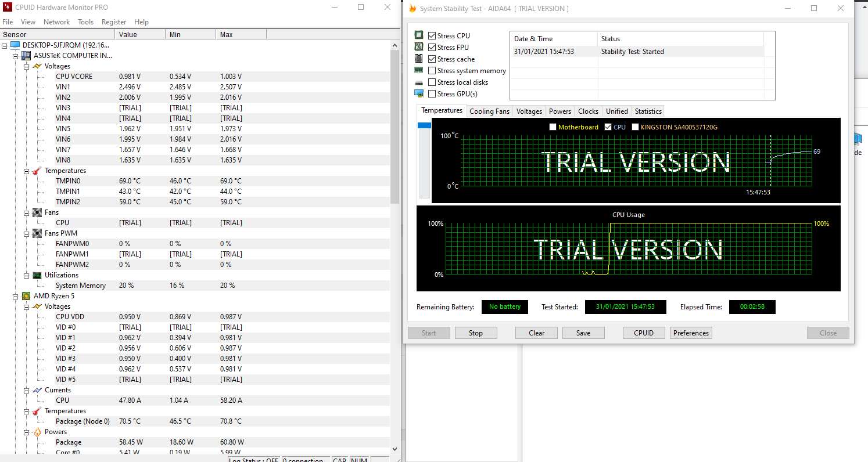Image resolution: width=868 pixels, height=462 pixels.
Task: Enable Stress local disks checkbox
Action: [432, 82]
